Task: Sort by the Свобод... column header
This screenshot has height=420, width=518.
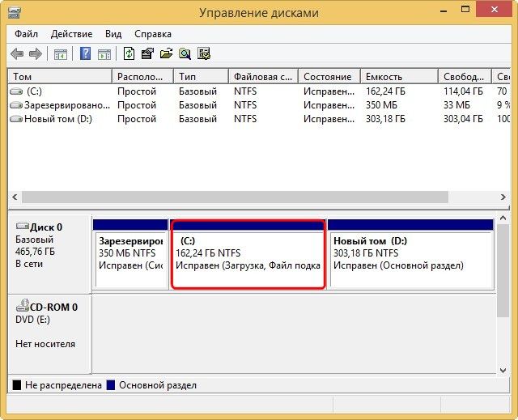Action: pos(465,77)
